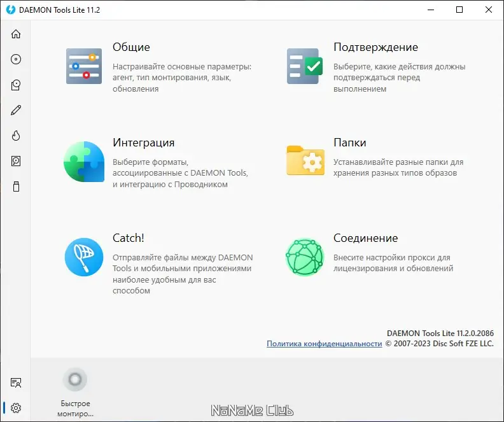Click the Интеграция puzzle icon
The width and height of the screenshot is (504, 422).
84,162
